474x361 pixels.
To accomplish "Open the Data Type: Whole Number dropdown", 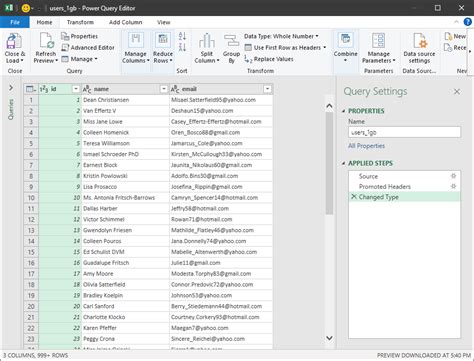I will [281, 36].
